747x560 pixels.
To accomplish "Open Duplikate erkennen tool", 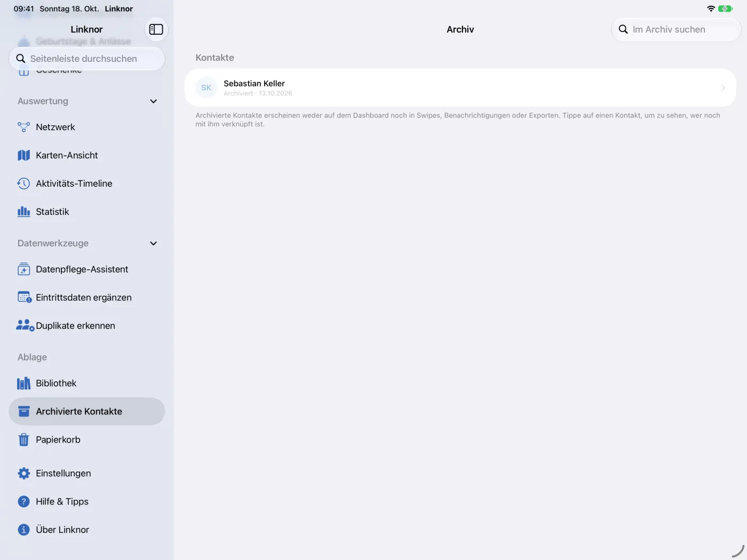I will click(x=87, y=326).
